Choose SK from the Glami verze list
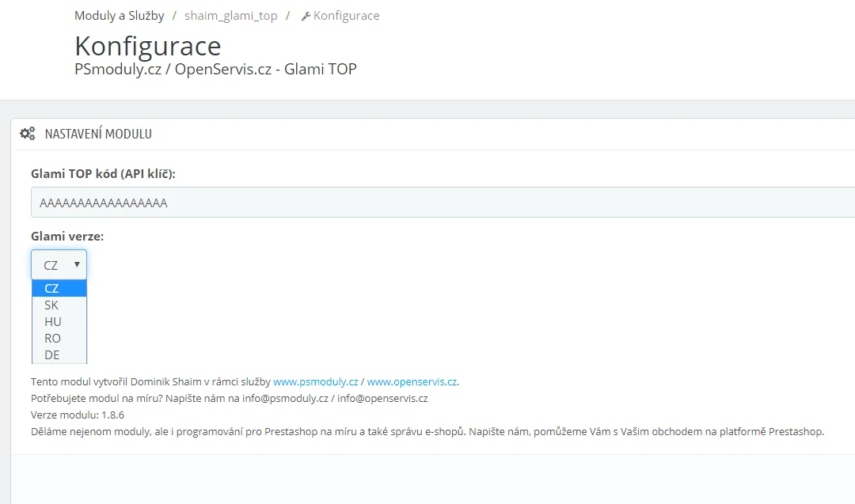The width and height of the screenshot is (855, 504). (x=52, y=305)
